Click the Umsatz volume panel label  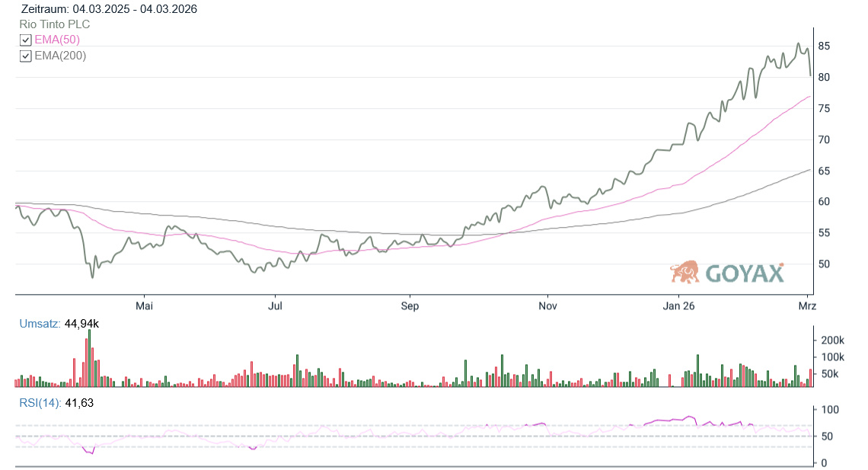point(40,324)
